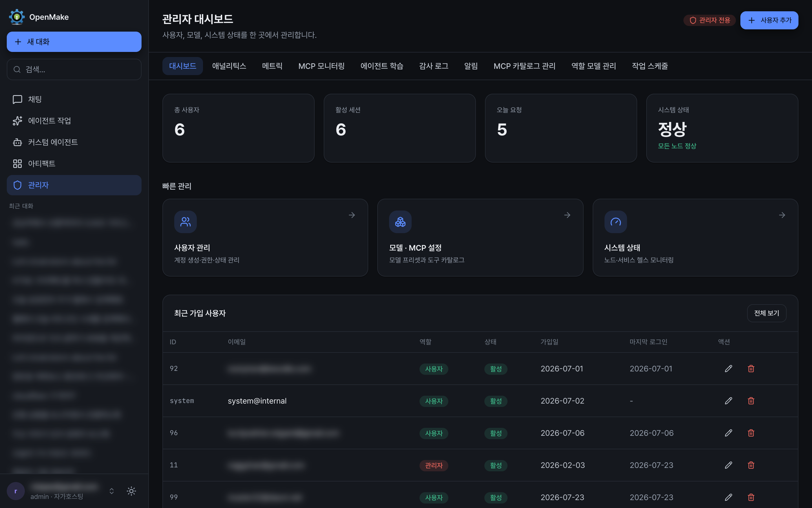Expand the account switcher chevrons

point(112,491)
